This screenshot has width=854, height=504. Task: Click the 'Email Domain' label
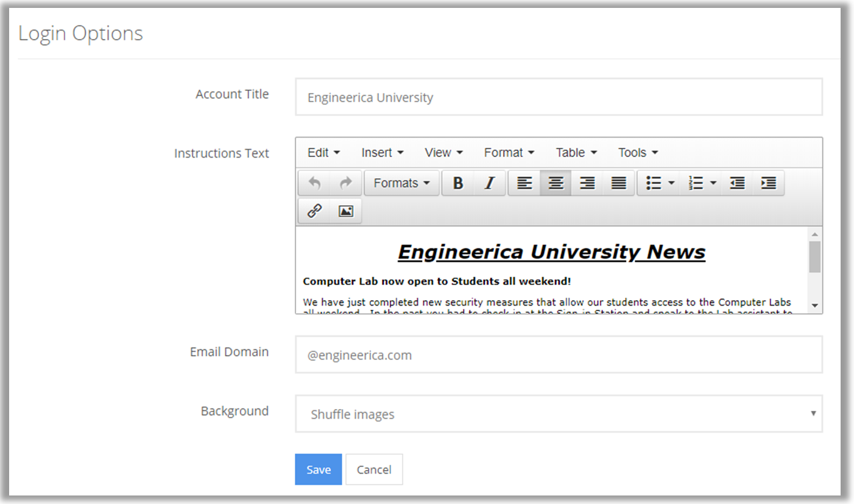click(x=229, y=352)
